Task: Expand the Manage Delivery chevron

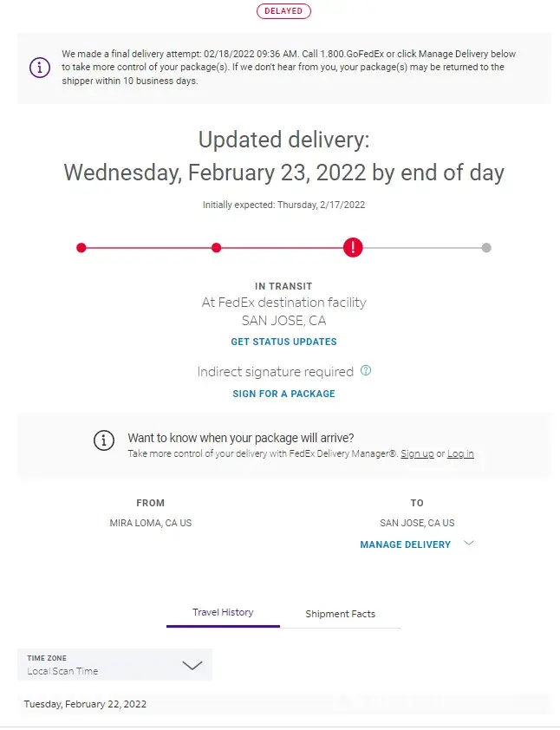Action: pyautogui.click(x=469, y=544)
